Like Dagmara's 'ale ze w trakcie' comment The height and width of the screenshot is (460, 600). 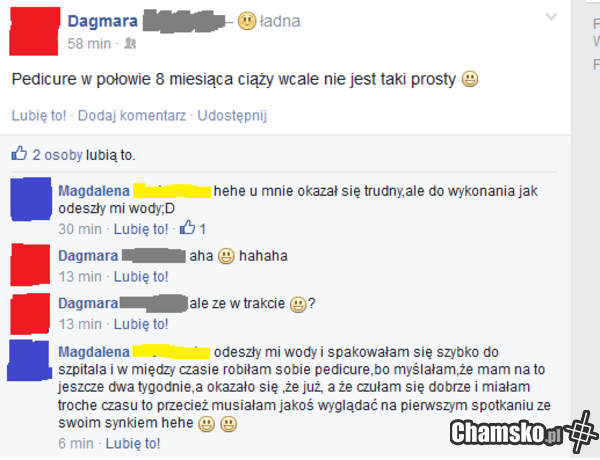tap(141, 324)
